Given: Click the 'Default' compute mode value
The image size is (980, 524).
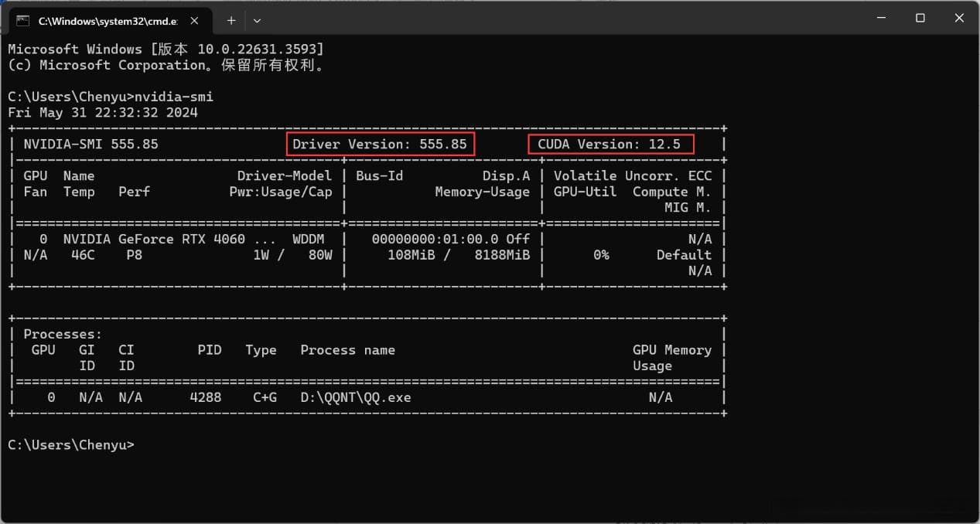Looking at the screenshot, I should [684, 255].
